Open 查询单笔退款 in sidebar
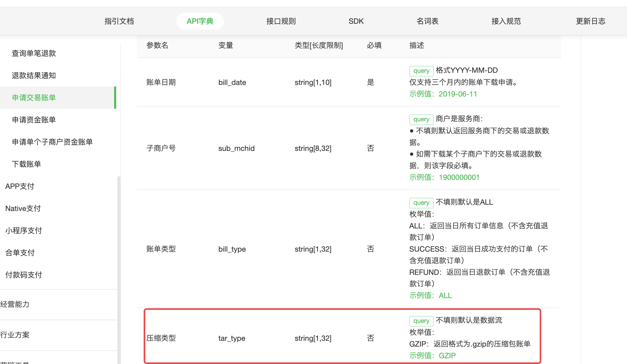This screenshot has width=627, height=364. pos(34,53)
